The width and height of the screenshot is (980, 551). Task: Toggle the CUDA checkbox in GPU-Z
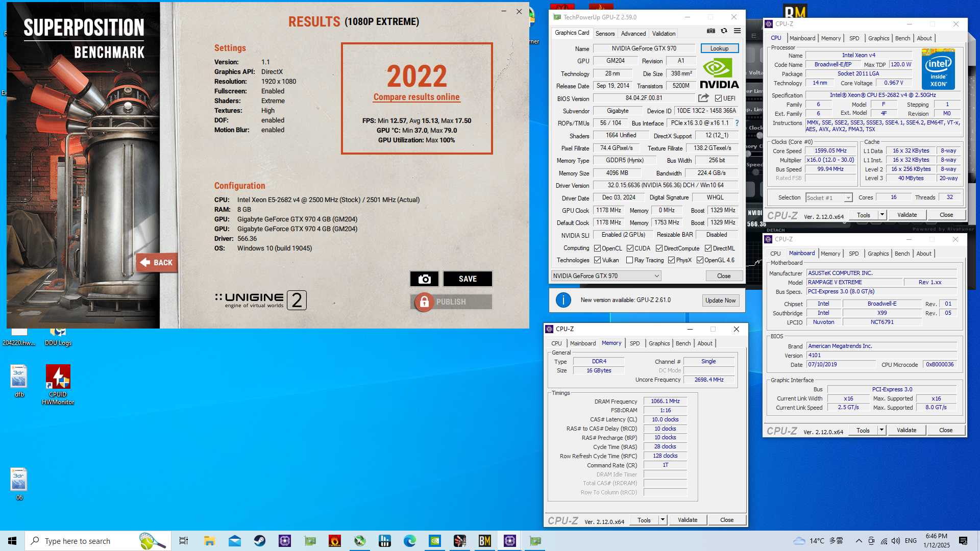[630, 248]
